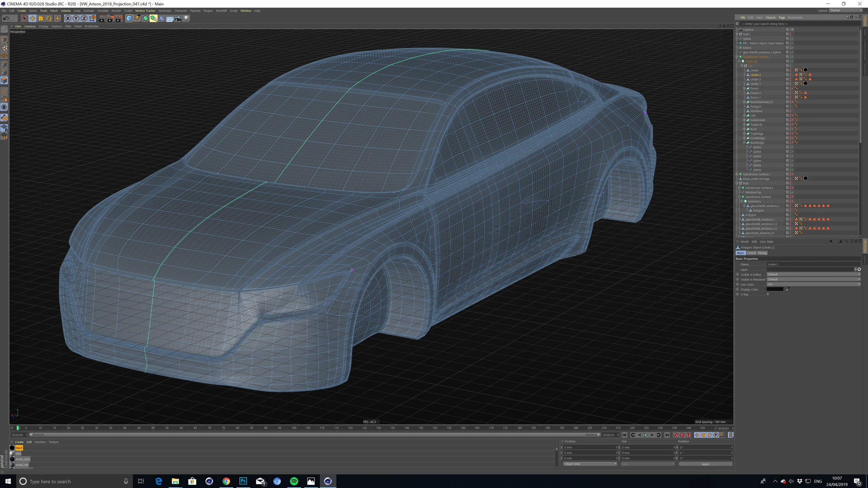Screen dimensions: 868x488
Task: Click the Floor environment icon
Action: [x=170, y=18]
